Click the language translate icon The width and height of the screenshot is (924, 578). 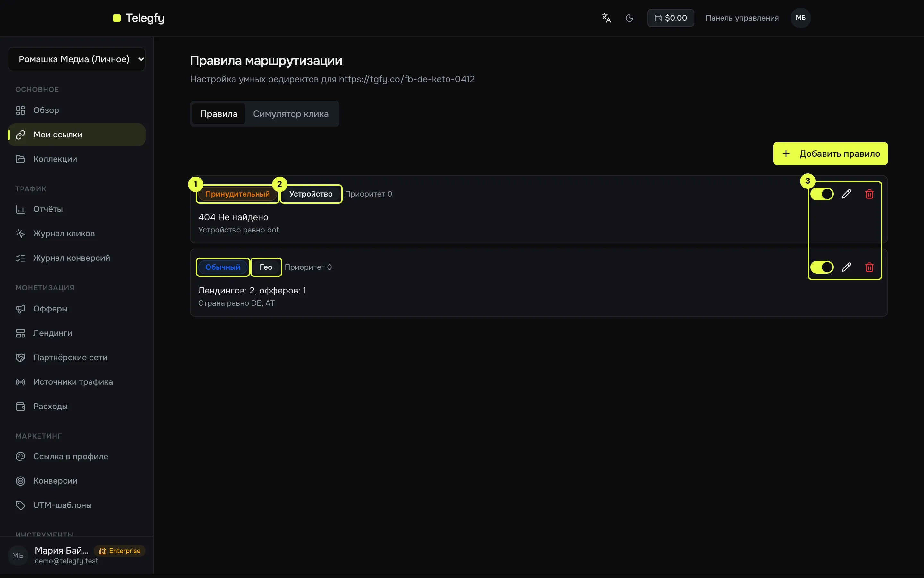coord(606,18)
